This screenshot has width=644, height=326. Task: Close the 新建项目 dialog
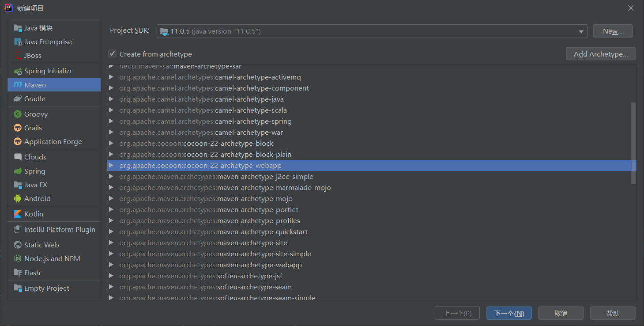(631, 8)
